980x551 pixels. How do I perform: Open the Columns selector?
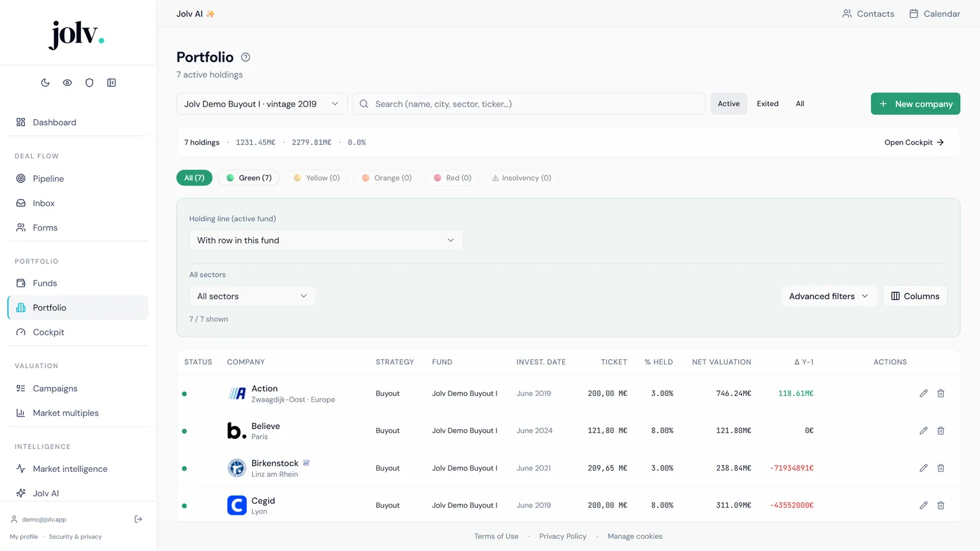(x=915, y=296)
